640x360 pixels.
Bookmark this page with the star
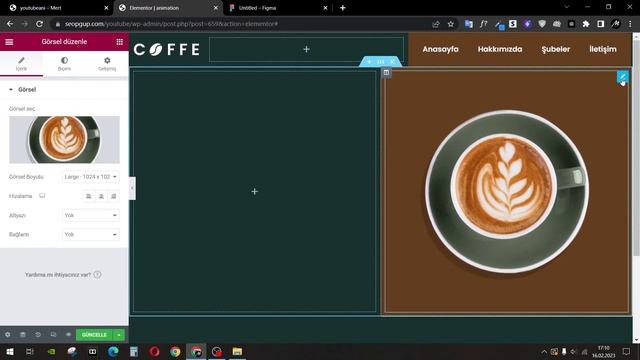pos(451,24)
